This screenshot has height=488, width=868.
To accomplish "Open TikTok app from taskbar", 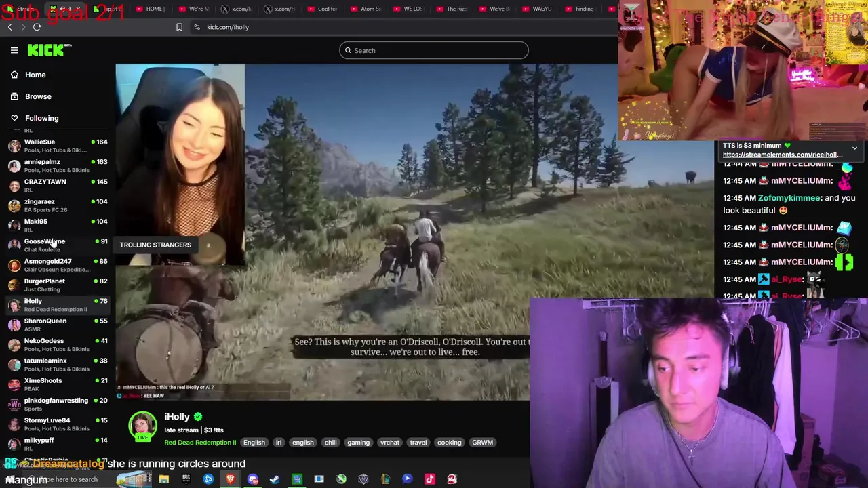I will point(430,479).
